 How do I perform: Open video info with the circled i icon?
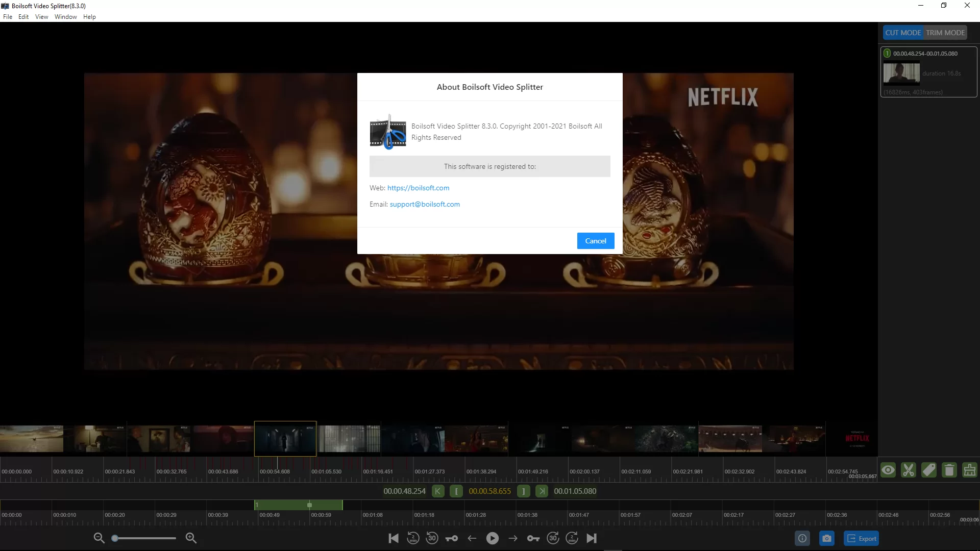(802, 538)
